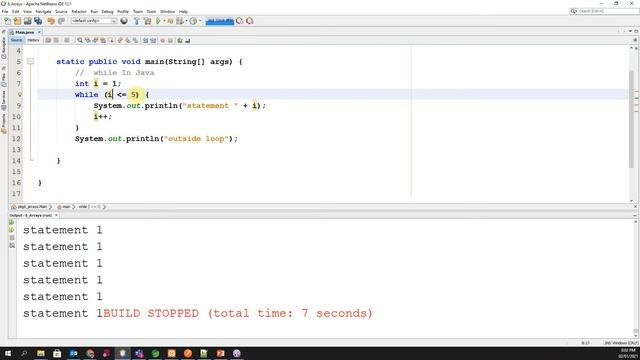Image resolution: width=640 pixels, height=360 pixels.
Task: Click the New Project toolbar icon
Action: pos(17,21)
